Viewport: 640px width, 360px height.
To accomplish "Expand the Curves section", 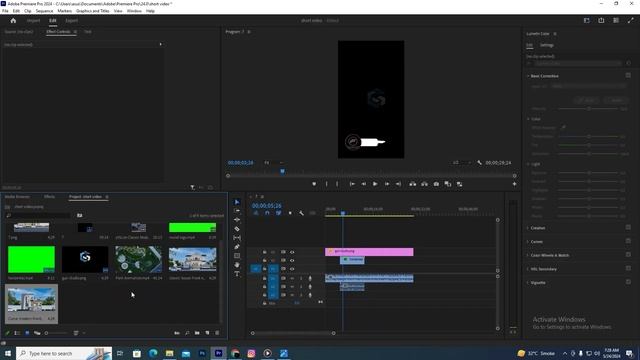I will click(528, 242).
